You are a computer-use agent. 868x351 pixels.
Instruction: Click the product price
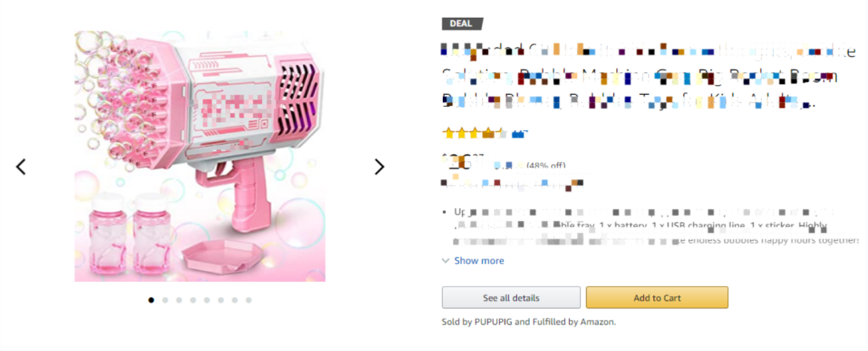[463, 161]
